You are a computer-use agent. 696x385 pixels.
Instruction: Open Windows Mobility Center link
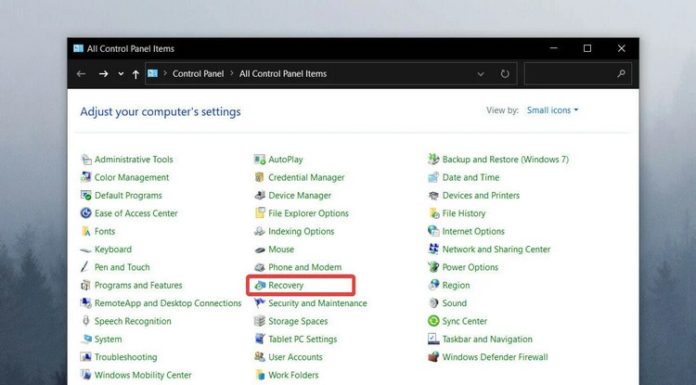(x=143, y=375)
